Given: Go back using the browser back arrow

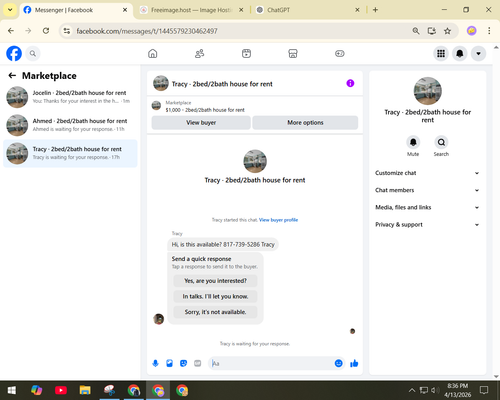Looking at the screenshot, I should click(11, 31).
